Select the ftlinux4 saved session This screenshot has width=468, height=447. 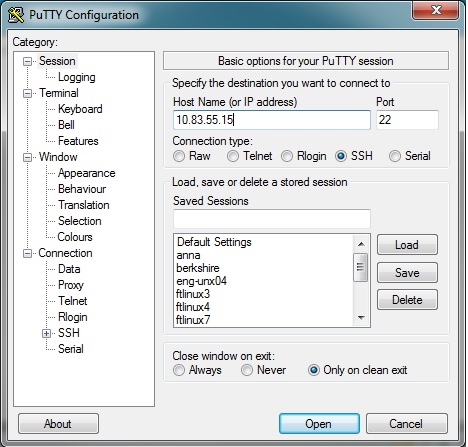coord(264,307)
